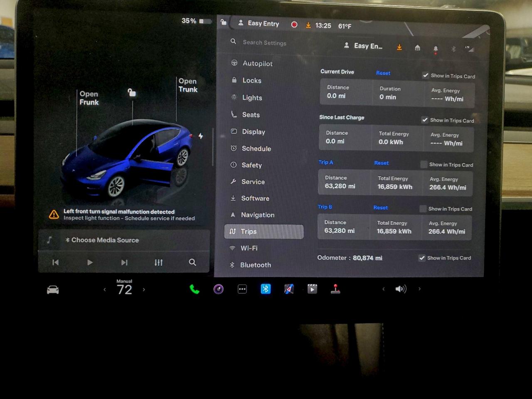Search media with the magnifier icon
The width and height of the screenshot is (532, 399).
click(x=192, y=262)
